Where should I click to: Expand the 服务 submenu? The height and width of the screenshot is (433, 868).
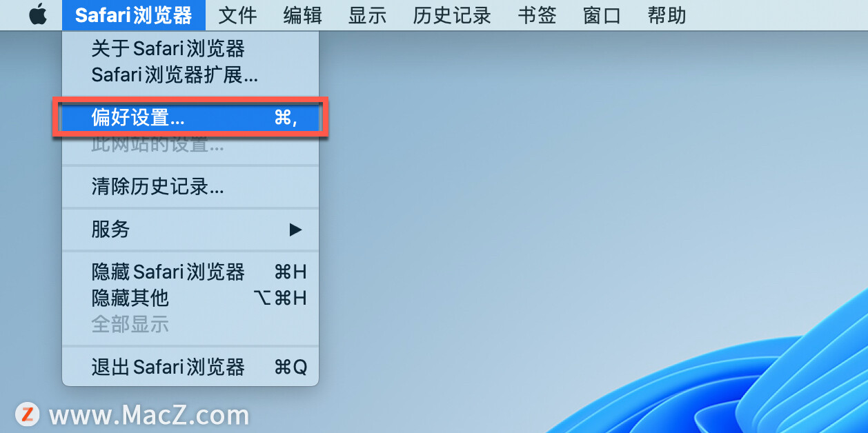(190, 229)
